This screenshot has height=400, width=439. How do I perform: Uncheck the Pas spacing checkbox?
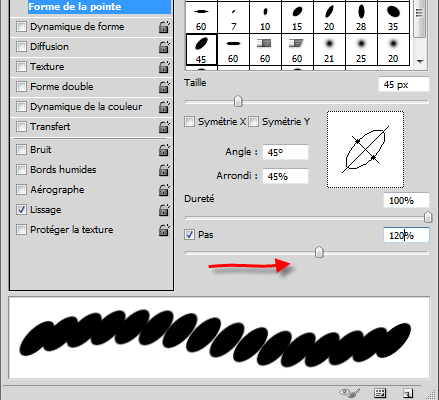[x=189, y=235]
